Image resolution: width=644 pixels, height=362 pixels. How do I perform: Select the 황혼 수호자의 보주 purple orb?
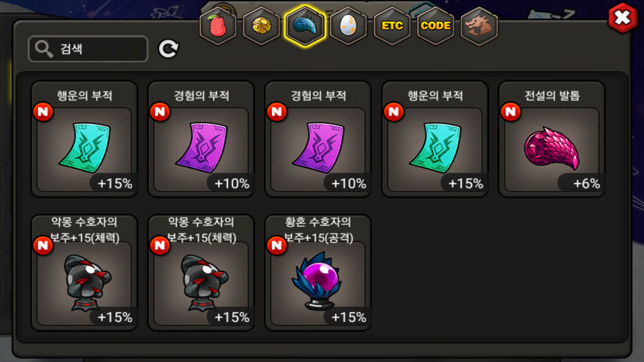pos(318,273)
